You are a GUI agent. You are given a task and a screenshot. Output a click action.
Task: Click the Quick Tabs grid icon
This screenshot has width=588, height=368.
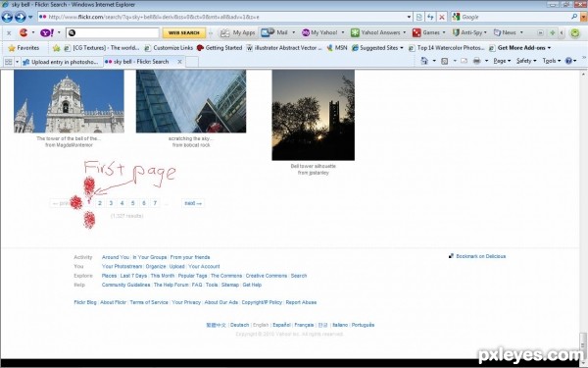(8, 62)
